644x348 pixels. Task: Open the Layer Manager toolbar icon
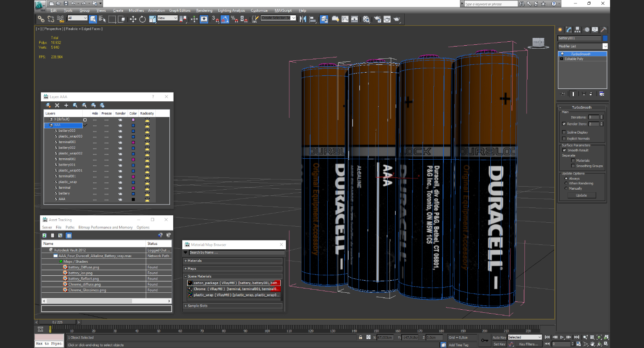324,19
